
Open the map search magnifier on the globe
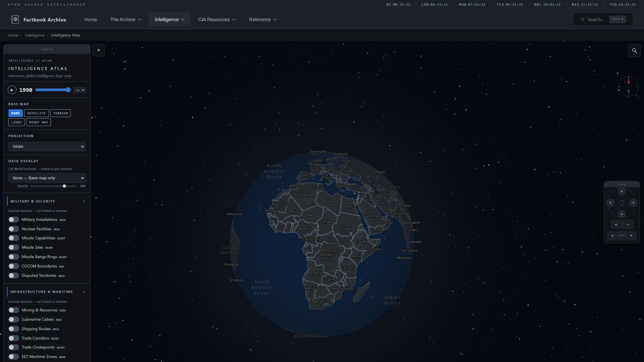[634, 50]
